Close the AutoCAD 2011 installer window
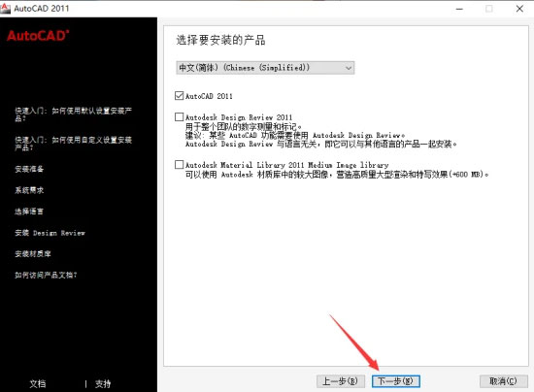 click(519, 9)
